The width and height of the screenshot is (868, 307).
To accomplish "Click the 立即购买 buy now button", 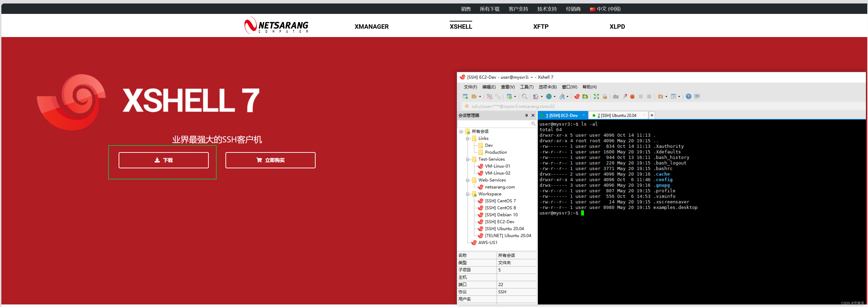I will (270, 160).
